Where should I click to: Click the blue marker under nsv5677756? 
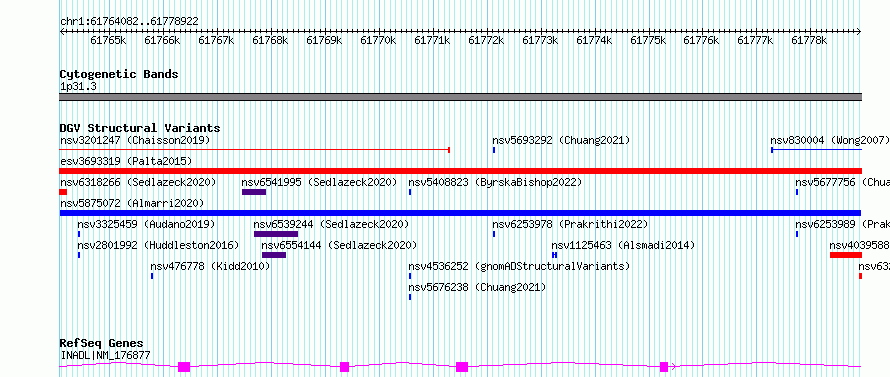797,192
